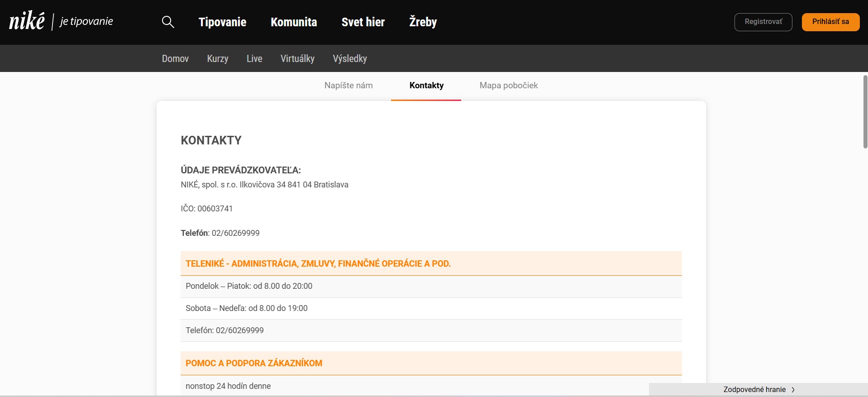The image size is (868, 397).
Task: Open Výsledky results page
Action: pos(350,58)
